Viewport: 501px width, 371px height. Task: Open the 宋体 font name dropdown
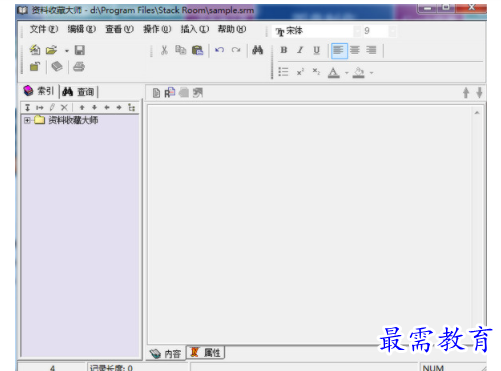357,31
